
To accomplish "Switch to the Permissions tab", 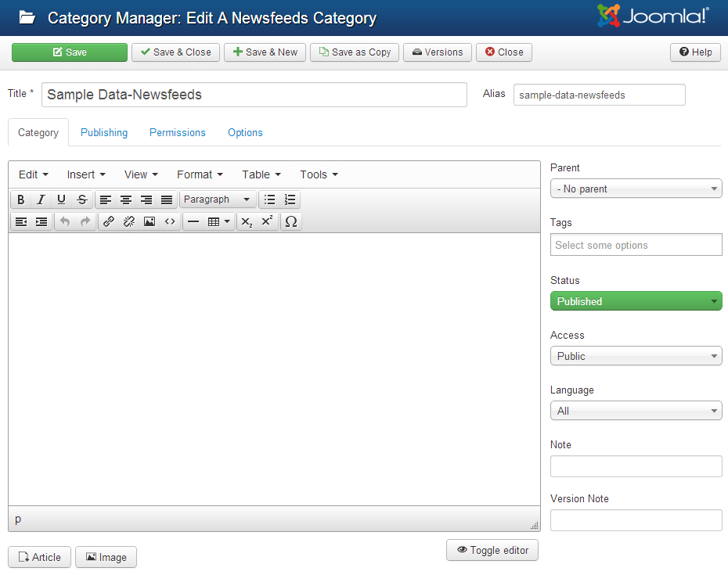I will pyautogui.click(x=178, y=133).
